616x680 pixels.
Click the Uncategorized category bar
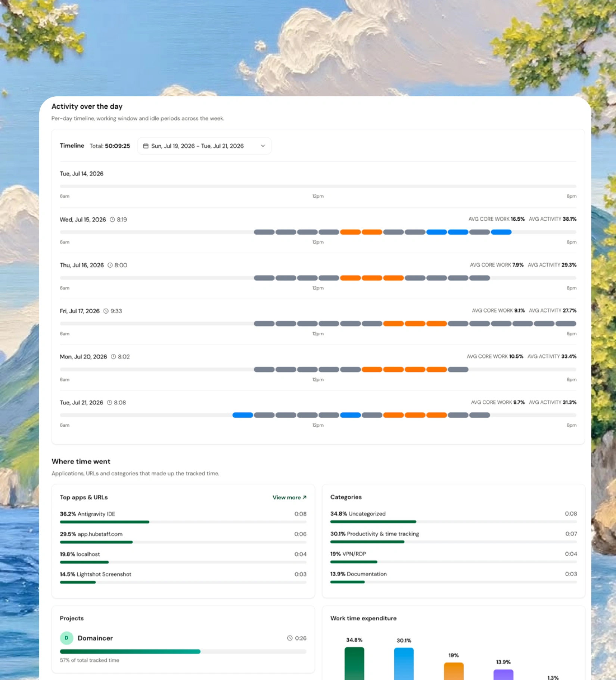tap(454, 522)
